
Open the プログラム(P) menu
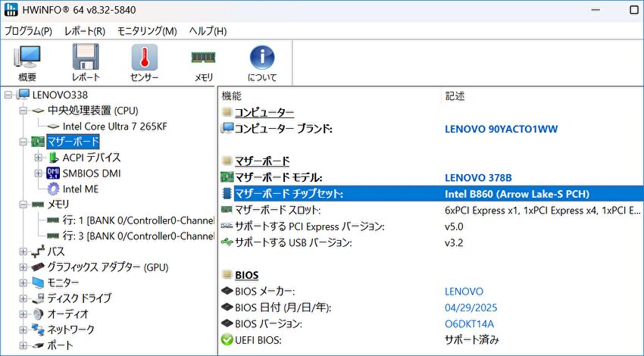pos(28,31)
